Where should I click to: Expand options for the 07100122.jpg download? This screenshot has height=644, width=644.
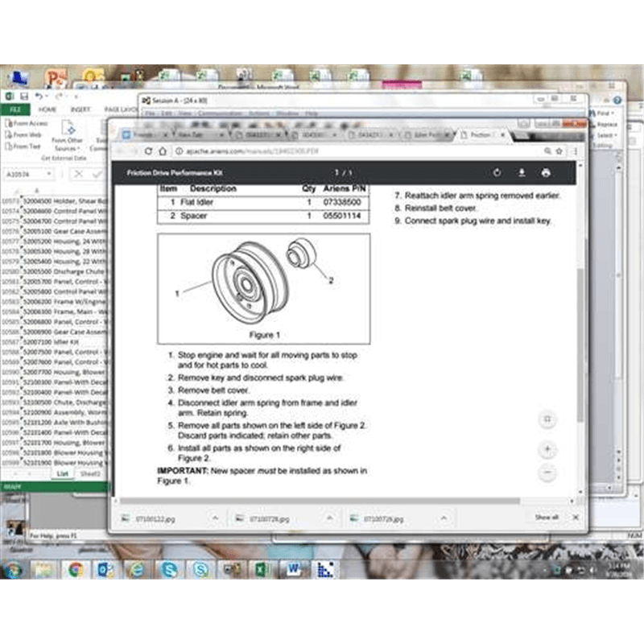(x=215, y=518)
